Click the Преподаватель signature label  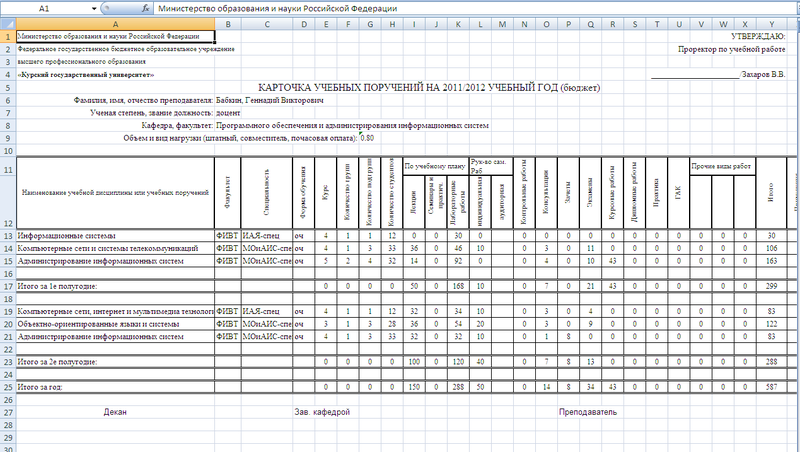(588, 412)
